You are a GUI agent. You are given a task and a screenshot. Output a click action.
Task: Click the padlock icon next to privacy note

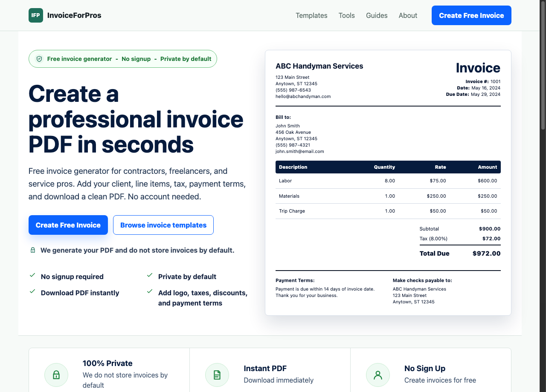[33, 250]
